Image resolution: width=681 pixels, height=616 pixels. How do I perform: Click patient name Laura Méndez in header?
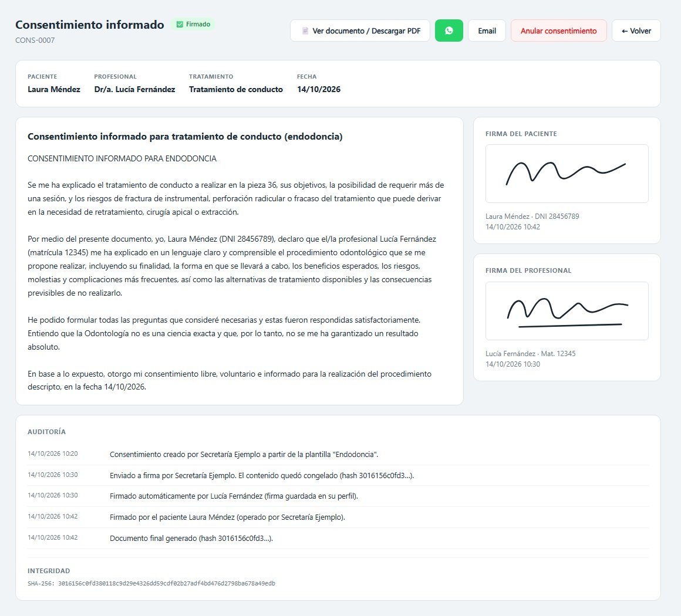click(x=54, y=89)
